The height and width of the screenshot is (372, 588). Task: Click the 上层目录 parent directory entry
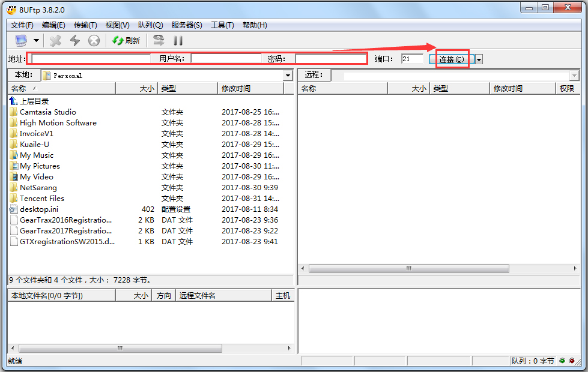point(34,101)
